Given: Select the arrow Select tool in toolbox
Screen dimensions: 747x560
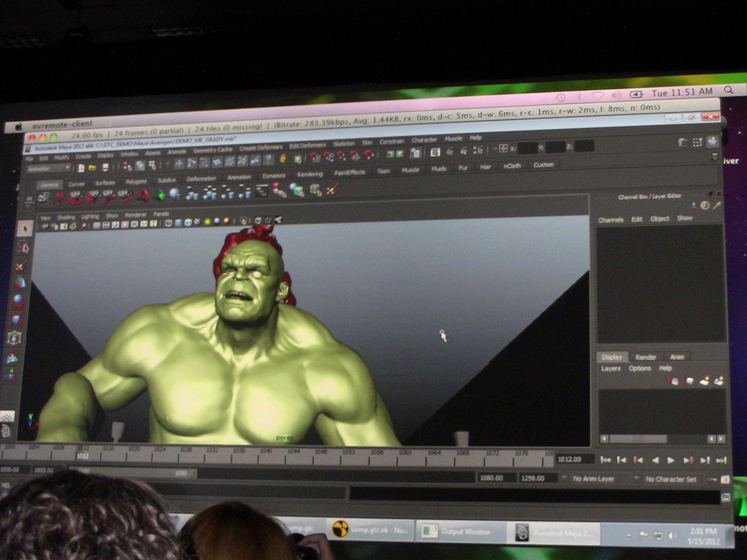Looking at the screenshot, I should pyautogui.click(x=25, y=229).
